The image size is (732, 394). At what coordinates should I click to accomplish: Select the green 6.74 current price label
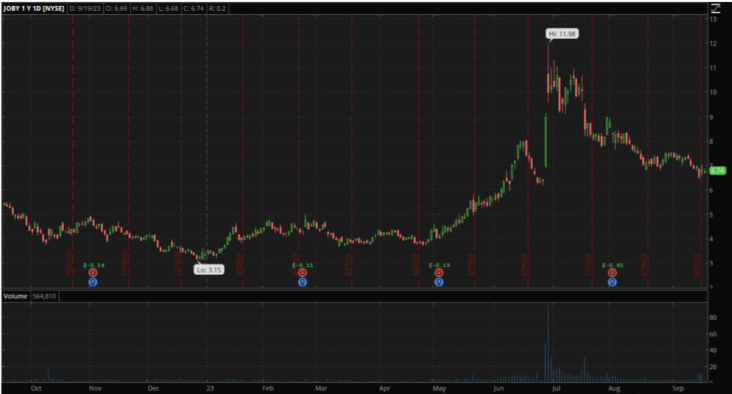click(718, 170)
